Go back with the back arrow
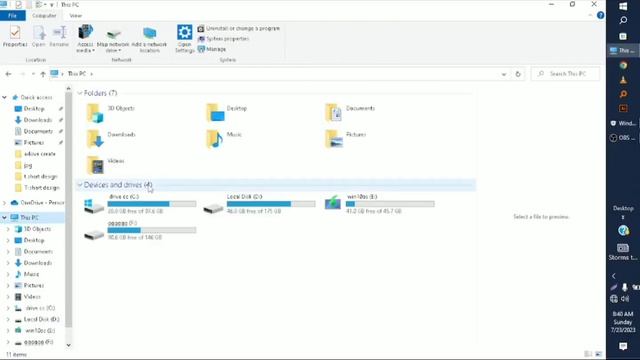The width and height of the screenshot is (640, 360). (9, 74)
